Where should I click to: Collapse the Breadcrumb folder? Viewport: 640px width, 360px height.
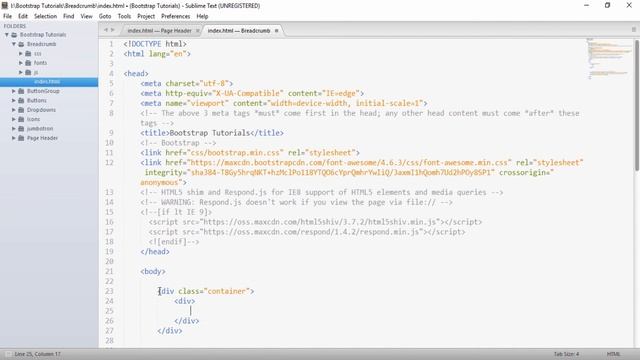13,44
